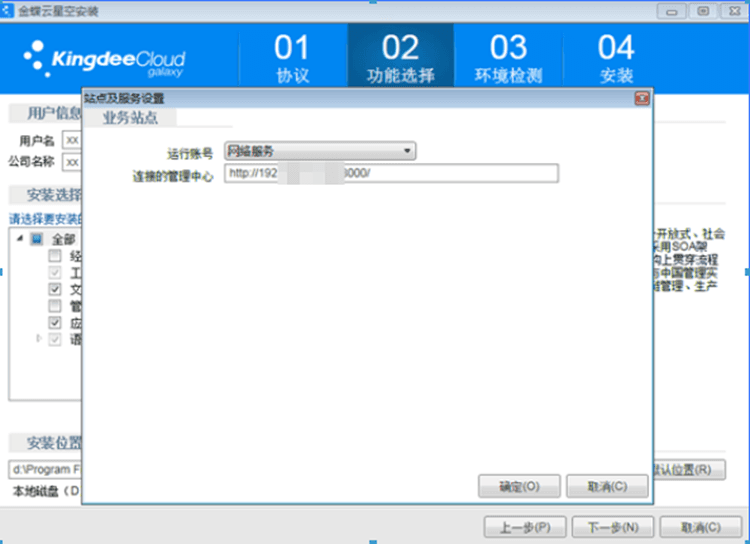750x544 pixels.
Task: Toggle the fifth checkbox under 全部
Action: pyautogui.click(x=55, y=322)
